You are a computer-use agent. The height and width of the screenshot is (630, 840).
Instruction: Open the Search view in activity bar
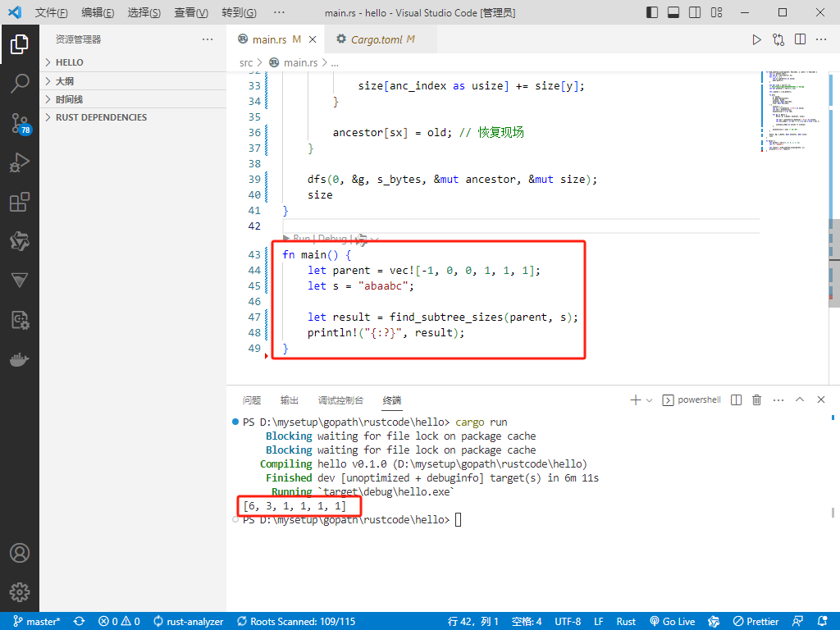20,84
